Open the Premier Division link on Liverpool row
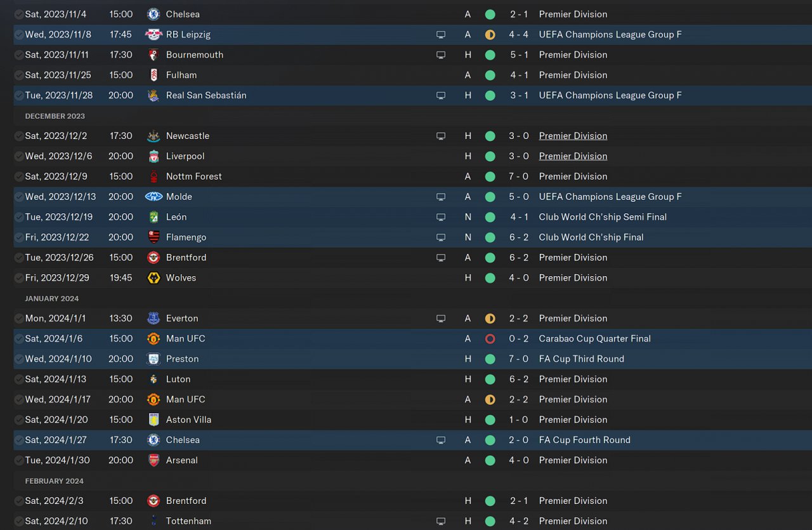This screenshot has width=812, height=530. [x=573, y=156]
